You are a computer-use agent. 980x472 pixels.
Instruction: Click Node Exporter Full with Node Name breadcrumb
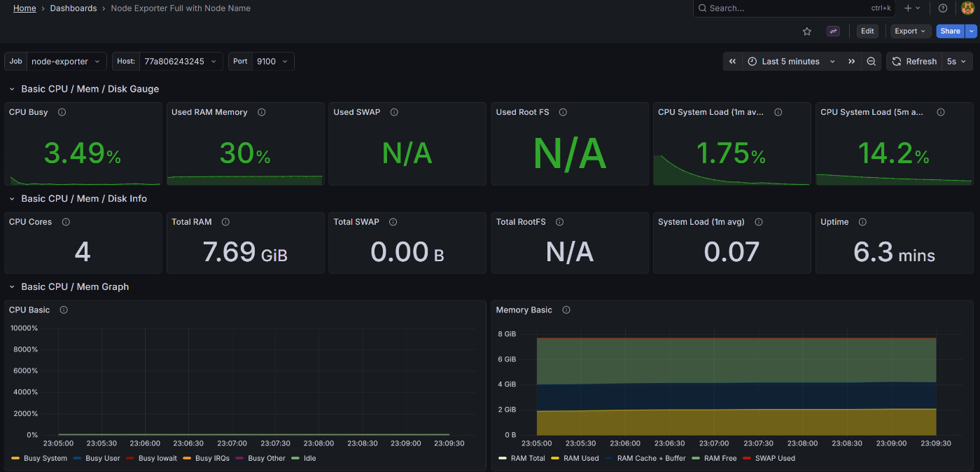tap(181, 8)
